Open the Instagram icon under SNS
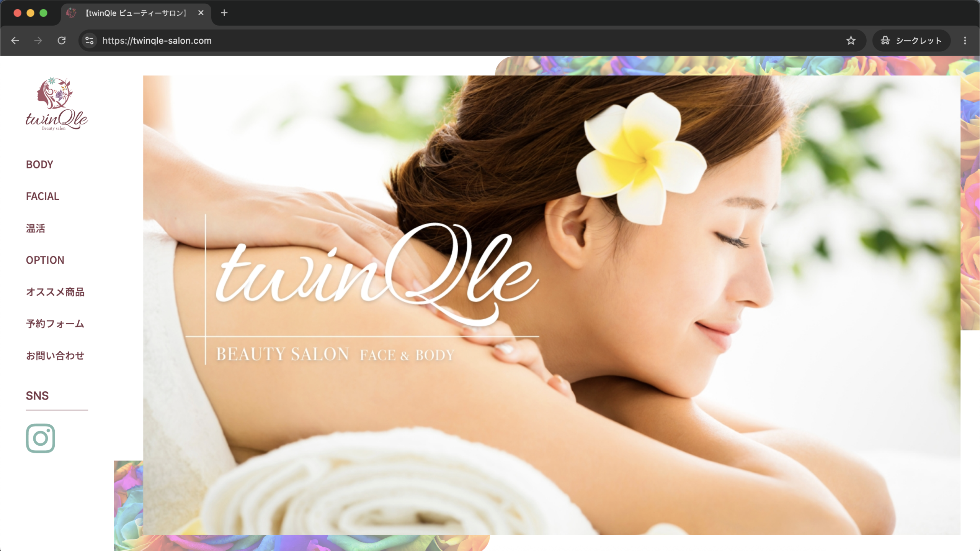Image resolution: width=980 pixels, height=551 pixels. tap(41, 438)
